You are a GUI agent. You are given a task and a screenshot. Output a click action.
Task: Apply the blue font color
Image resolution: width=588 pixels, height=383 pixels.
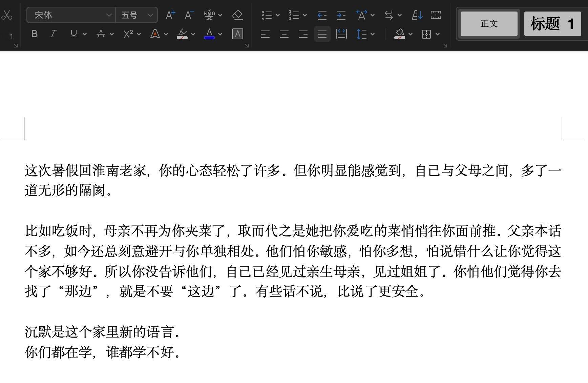click(x=209, y=34)
